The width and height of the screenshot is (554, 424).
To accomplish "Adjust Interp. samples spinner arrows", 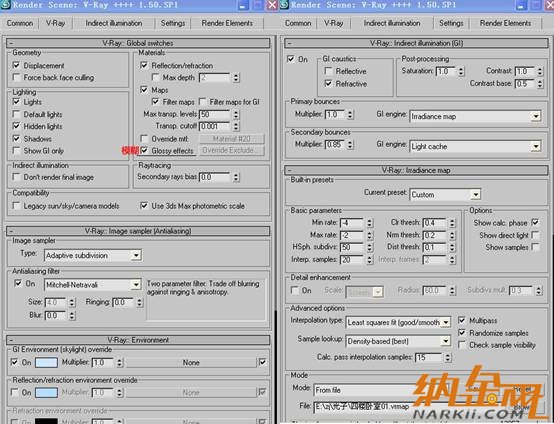I will click(369, 260).
